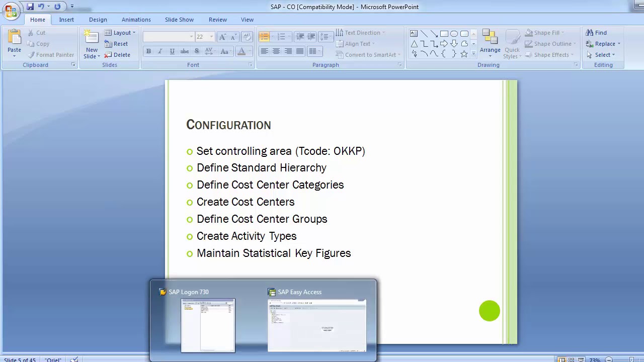644x362 pixels.
Task: Open the Customize Quick Access Toolbar dropdown
Action: 72,7
